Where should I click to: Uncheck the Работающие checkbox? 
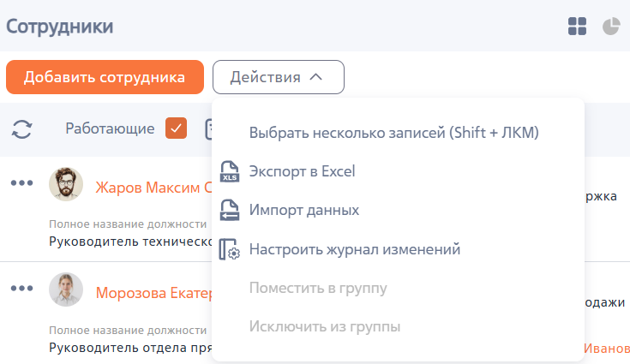(176, 128)
